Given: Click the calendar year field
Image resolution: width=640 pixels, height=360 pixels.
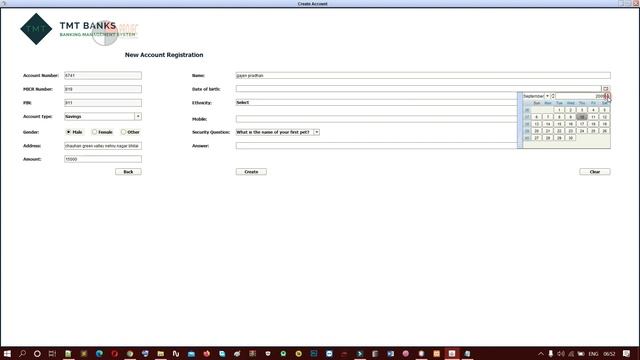Looking at the screenshot, I should click(580, 96).
